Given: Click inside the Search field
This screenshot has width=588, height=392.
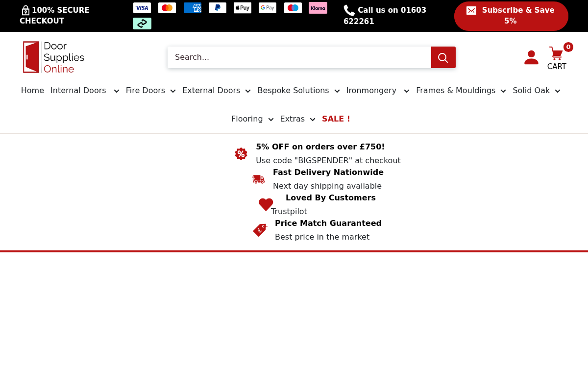Looking at the screenshot, I should click(299, 57).
